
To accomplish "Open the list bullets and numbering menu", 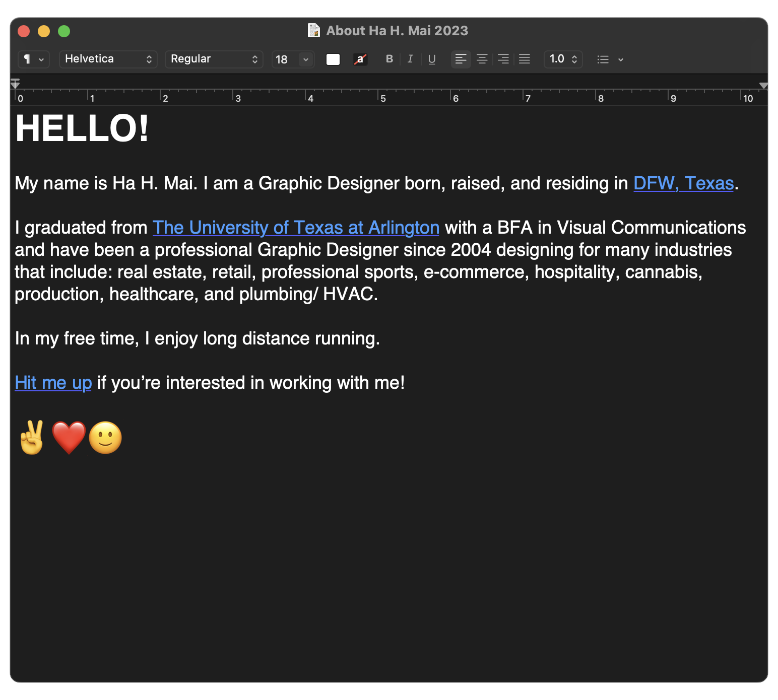I will coord(610,59).
